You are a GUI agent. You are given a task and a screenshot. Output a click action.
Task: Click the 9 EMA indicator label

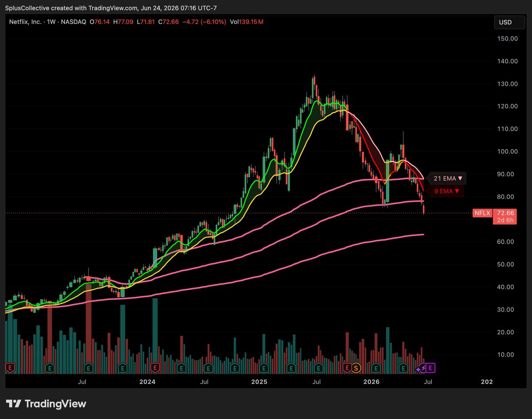(x=446, y=191)
